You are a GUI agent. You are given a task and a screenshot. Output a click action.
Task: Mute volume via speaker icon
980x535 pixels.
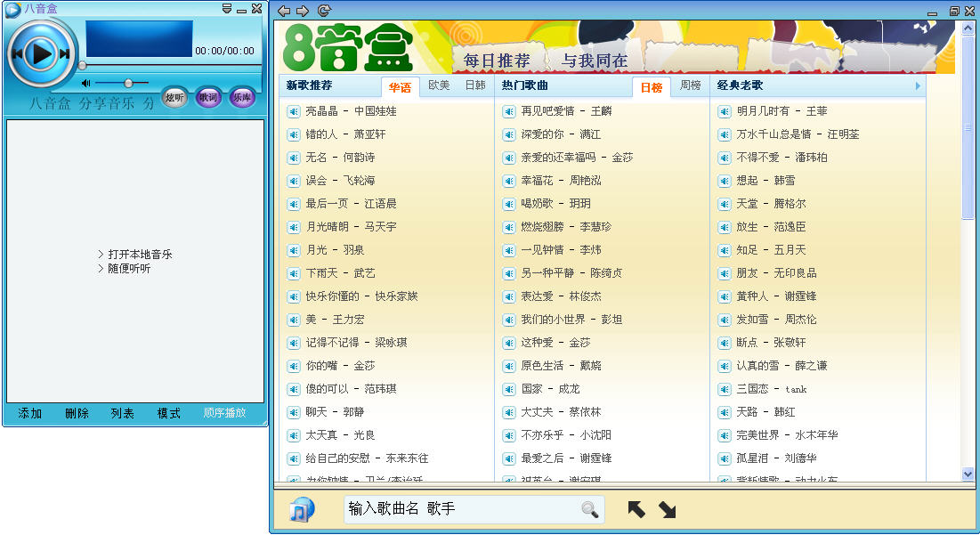[x=85, y=83]
